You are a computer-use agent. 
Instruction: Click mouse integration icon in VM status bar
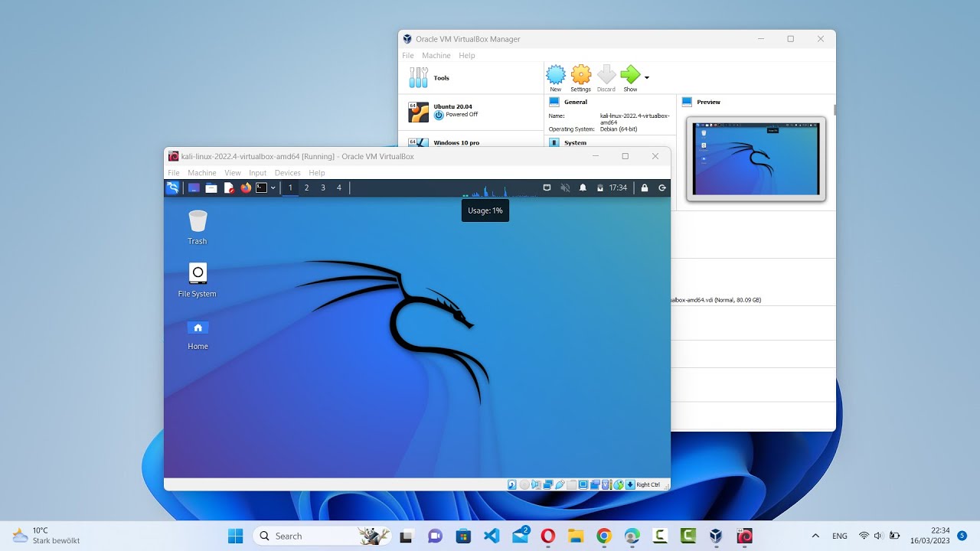619,484
